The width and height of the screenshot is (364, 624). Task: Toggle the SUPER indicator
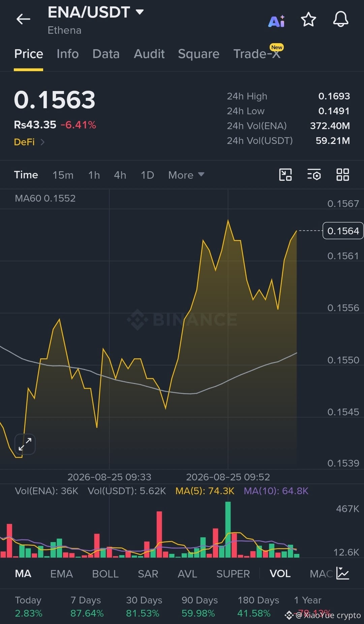click(233, 573)
